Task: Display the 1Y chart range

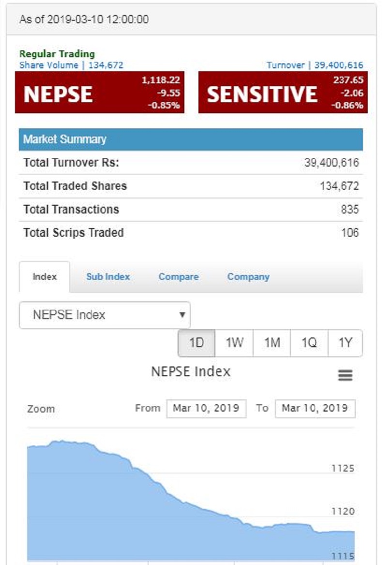Action: click(345, 343)
